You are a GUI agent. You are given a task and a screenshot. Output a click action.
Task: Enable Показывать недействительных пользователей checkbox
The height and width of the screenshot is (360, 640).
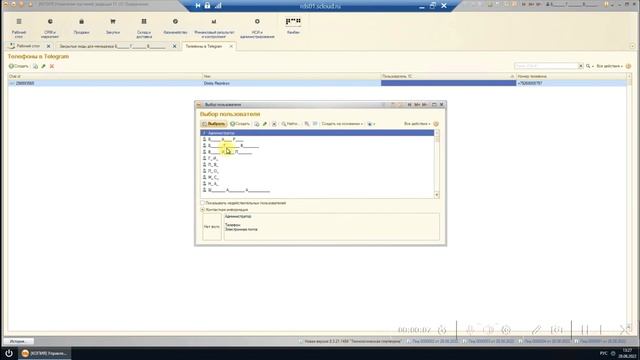tap(202, 203)
